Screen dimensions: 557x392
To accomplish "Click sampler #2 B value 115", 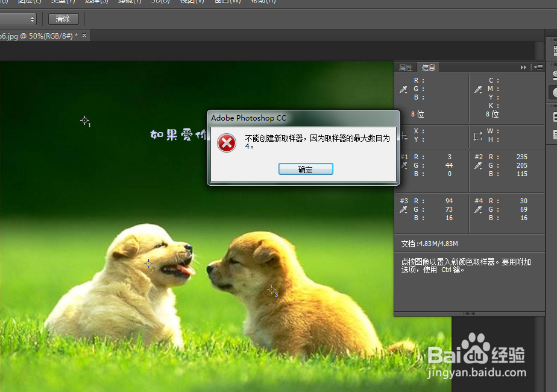I will [522, 174].
